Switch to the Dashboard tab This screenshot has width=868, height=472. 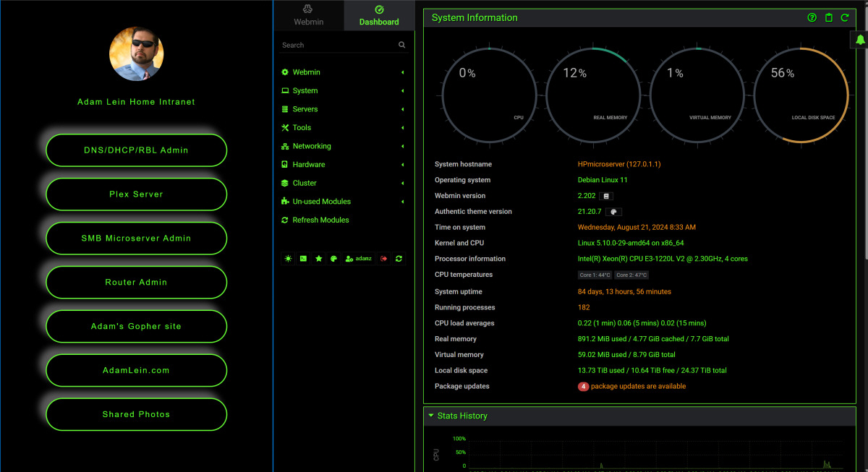pyautogui.click(x=379, y=15)
